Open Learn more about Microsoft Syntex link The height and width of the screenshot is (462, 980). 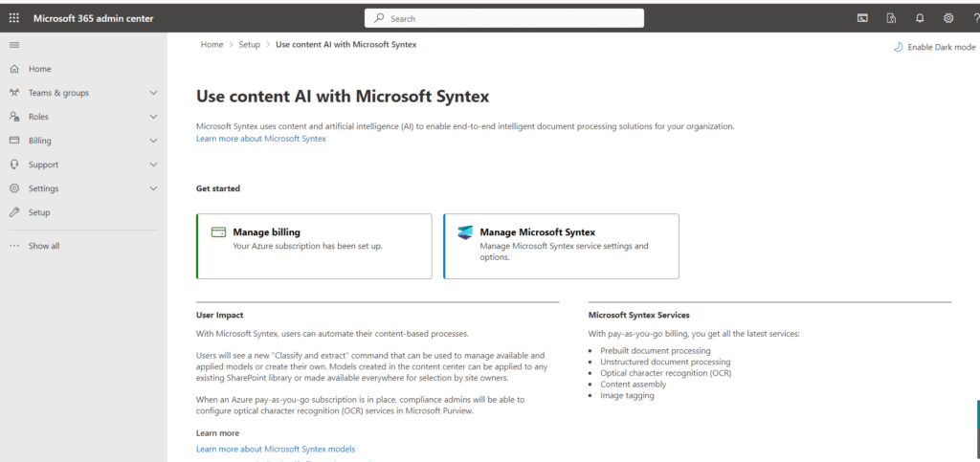pyautogui.click(x=260, y=139)
